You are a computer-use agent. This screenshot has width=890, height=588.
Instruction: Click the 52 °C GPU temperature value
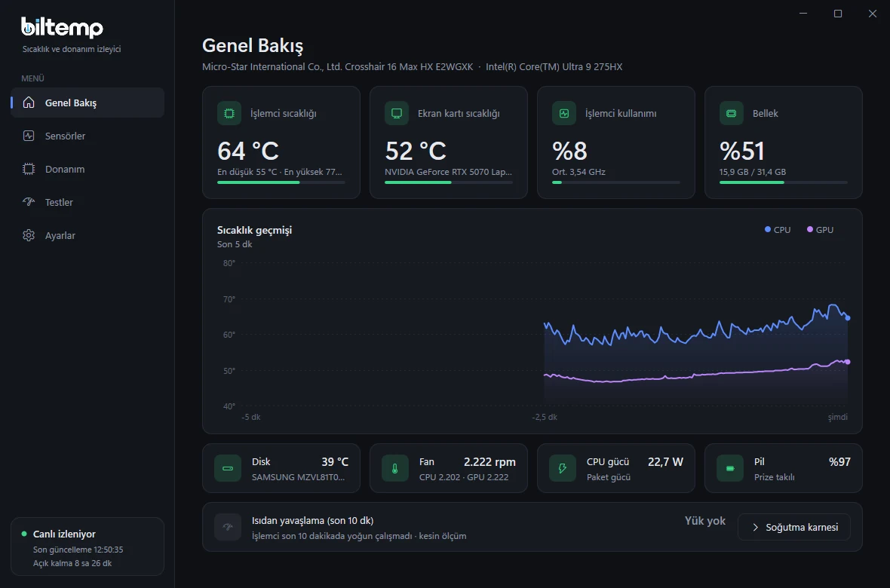(416, 151)
